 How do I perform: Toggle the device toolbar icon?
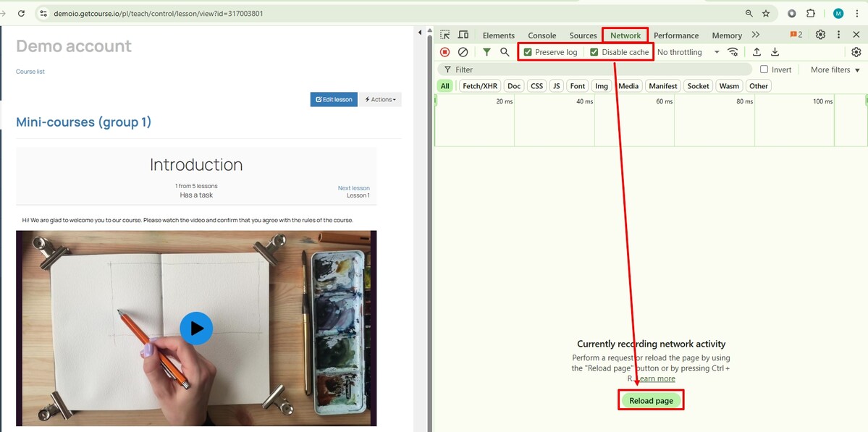463,35
